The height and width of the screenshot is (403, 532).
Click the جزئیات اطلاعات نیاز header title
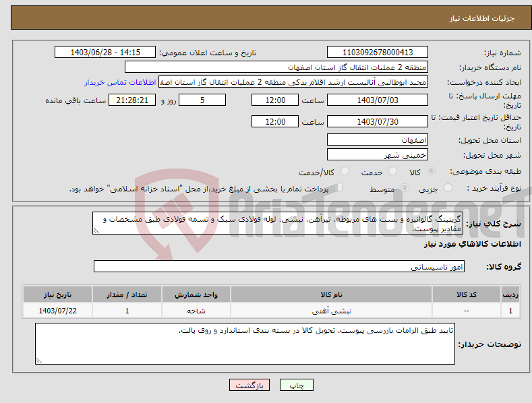(x=482, y=18)
